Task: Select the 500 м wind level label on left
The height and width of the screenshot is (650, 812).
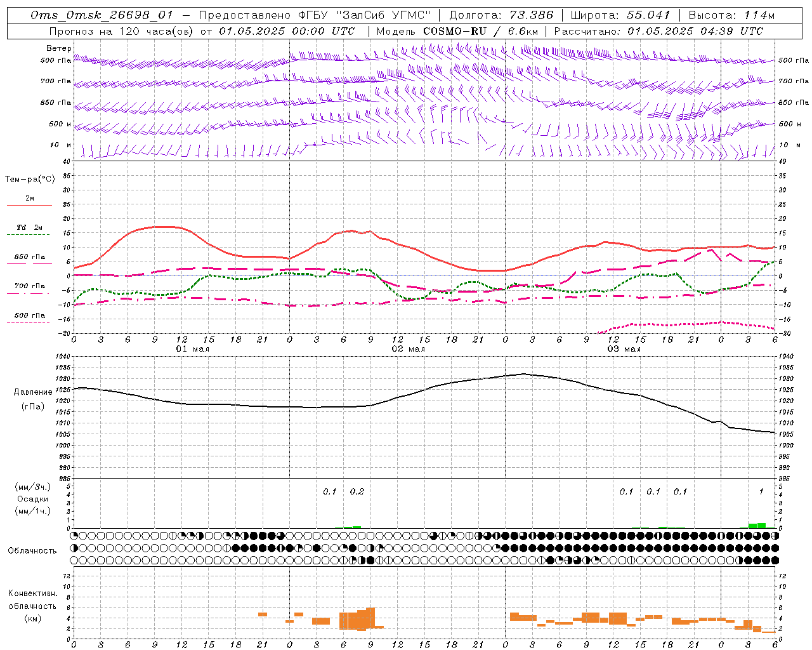Action: coord(61,124)
